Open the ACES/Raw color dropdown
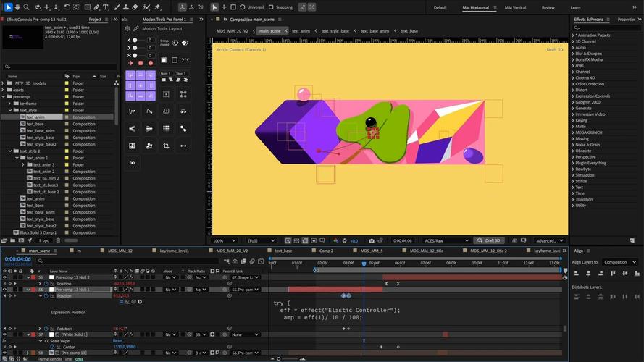The image size is (644, 362). pyautogui.click(x=446, y=240)
